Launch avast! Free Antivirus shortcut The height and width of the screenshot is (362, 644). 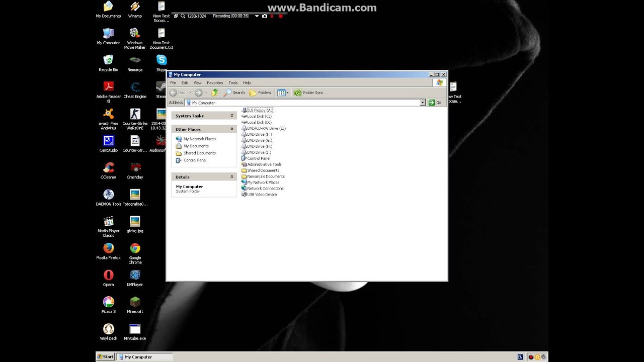tap(108, 119)
